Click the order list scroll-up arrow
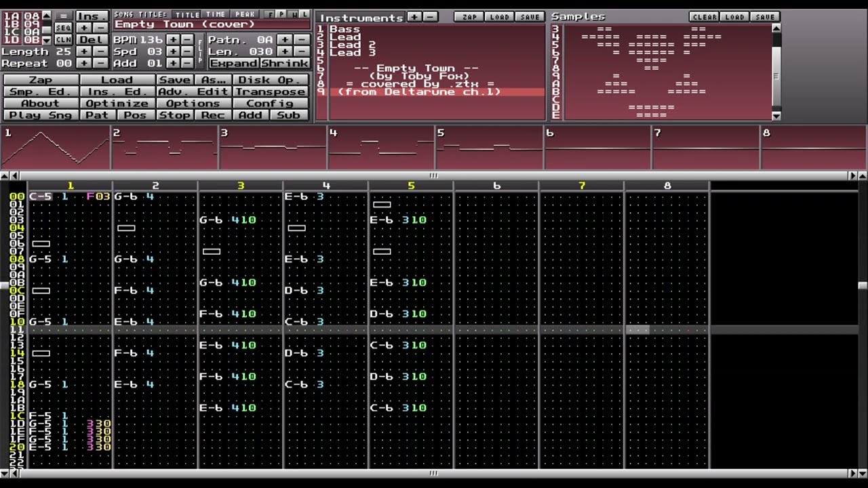This screenshot has height=488, width=868. (46, 15)
